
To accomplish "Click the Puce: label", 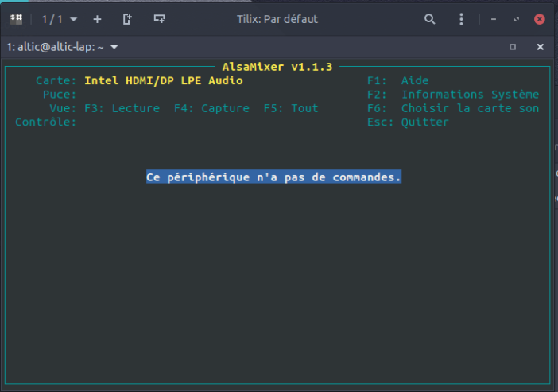I will point(60,95).
